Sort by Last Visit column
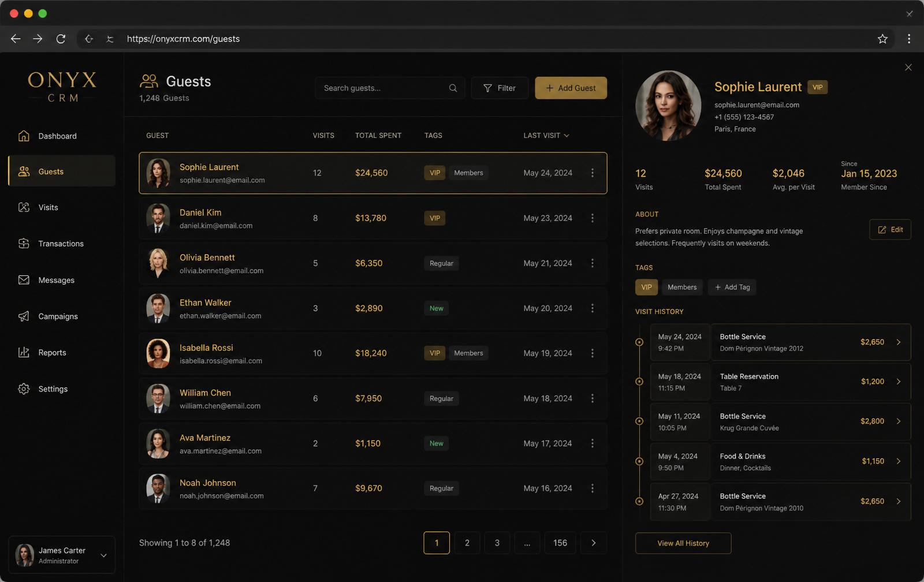The width and height of the screenshot is (924, 582). [546, 136]
